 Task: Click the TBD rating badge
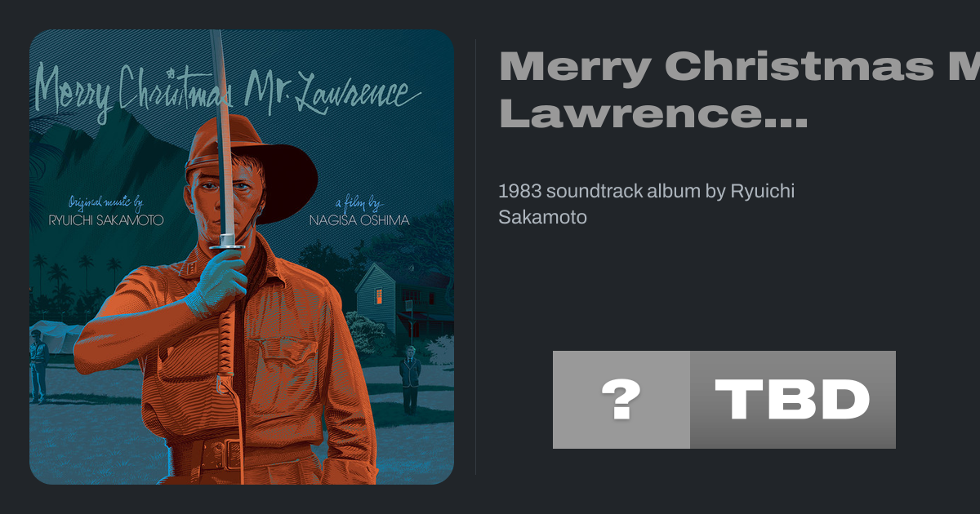point(793,400)
